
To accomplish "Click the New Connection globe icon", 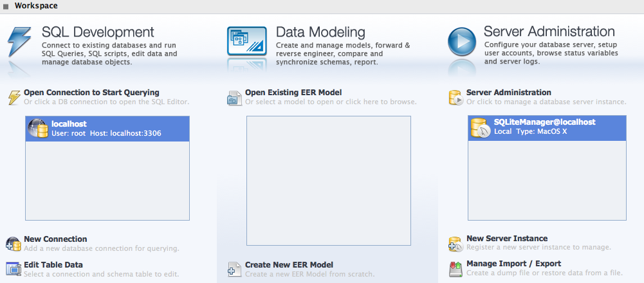I will click(14, 244).
